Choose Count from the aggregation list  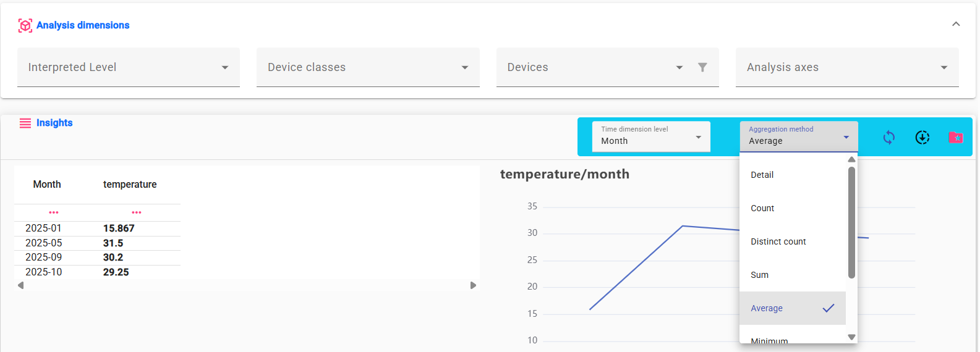tap(762, 208)
